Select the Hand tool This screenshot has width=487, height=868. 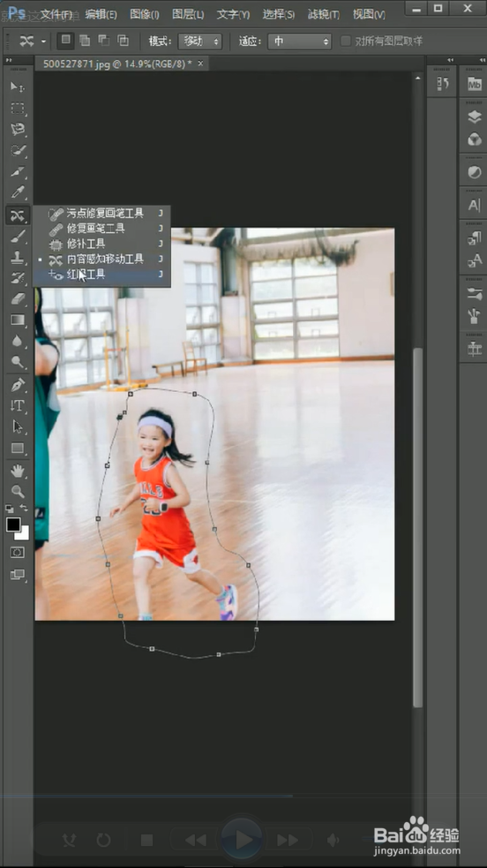(18, 471)
